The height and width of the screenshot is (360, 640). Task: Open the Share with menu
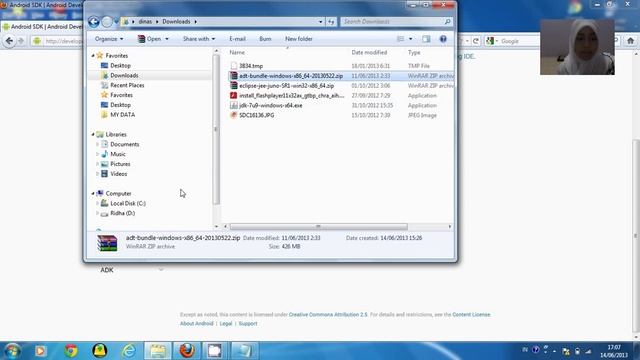[199, 39]
